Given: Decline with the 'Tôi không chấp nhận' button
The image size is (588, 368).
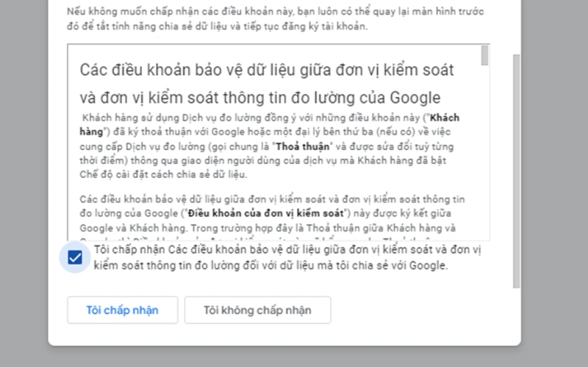Looking at the screenshot, I should pyautogui.click(x=258, y=310).
